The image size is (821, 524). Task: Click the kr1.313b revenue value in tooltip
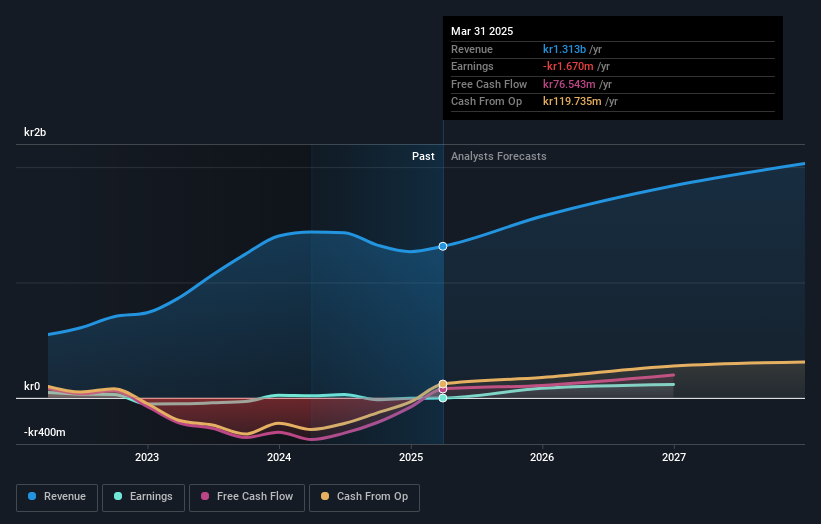click(x=564, y=49)
